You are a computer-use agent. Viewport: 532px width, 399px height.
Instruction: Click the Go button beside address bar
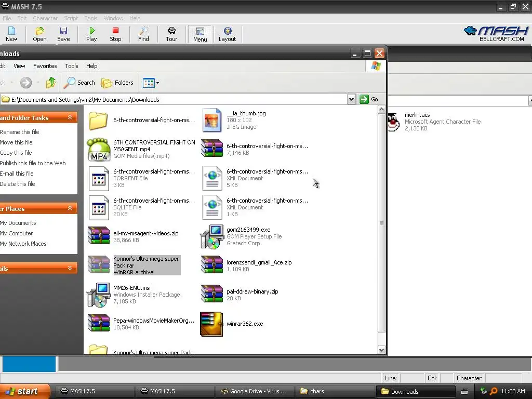tap(369, 99)
